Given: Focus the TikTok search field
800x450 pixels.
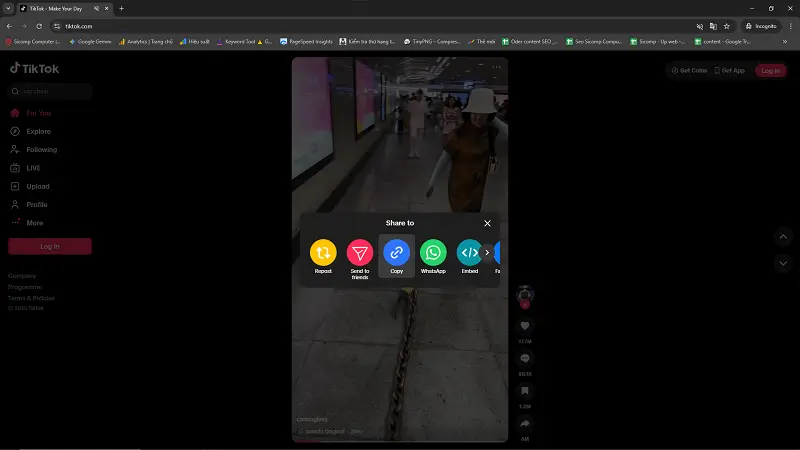Looking at the screenshot, I should click(50, 91).
